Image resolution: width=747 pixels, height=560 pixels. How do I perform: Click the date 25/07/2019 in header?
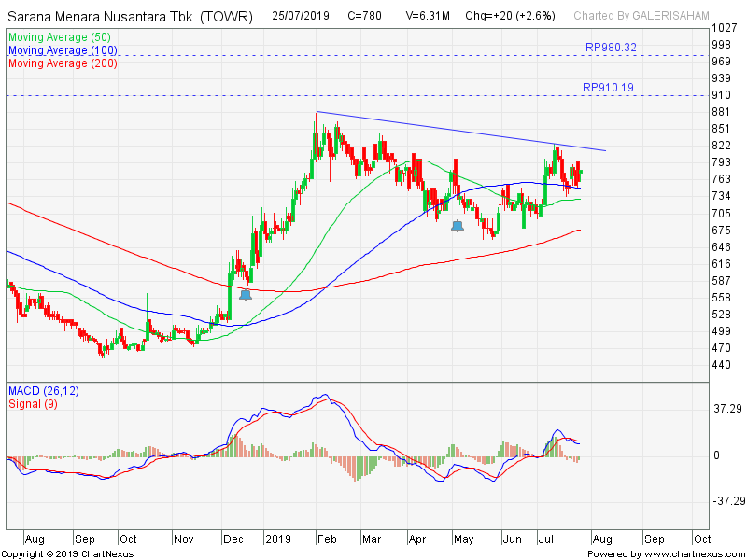click(x=301, y=16)
